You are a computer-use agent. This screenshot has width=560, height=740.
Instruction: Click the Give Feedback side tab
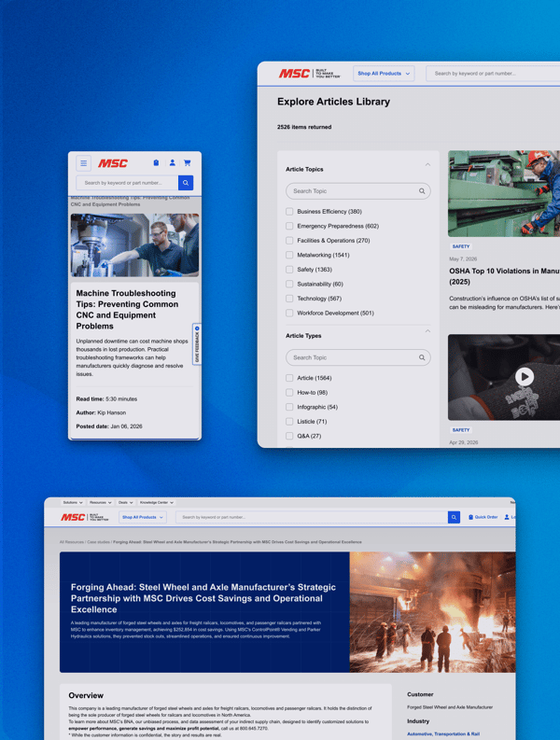pyautogui.click(x=197, y=344)
